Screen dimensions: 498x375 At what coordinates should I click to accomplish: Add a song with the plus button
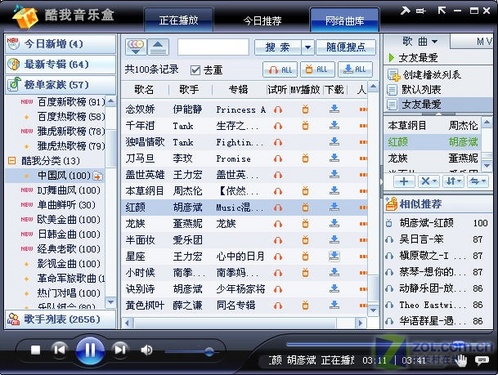point(404,181)
